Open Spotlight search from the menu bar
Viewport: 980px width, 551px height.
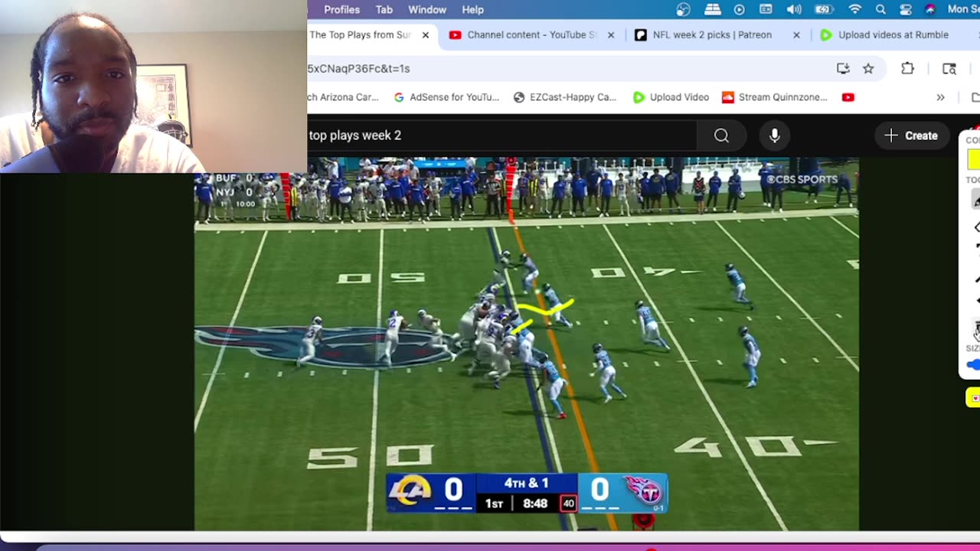point(880,10)
